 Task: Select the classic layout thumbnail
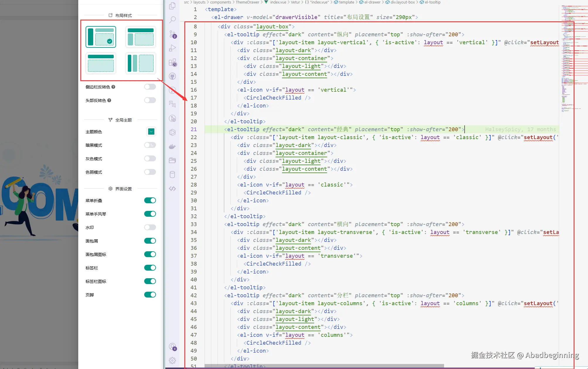(x=140, y=37)
